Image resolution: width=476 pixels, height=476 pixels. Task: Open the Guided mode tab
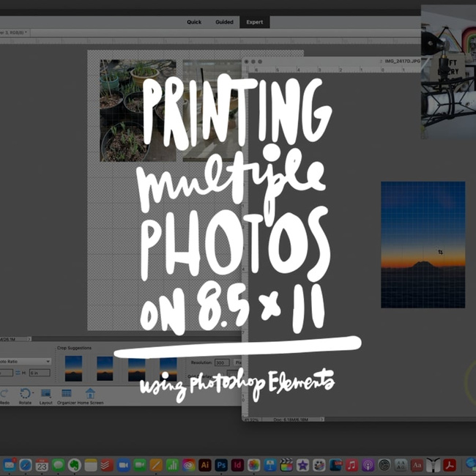coord(224,22)
